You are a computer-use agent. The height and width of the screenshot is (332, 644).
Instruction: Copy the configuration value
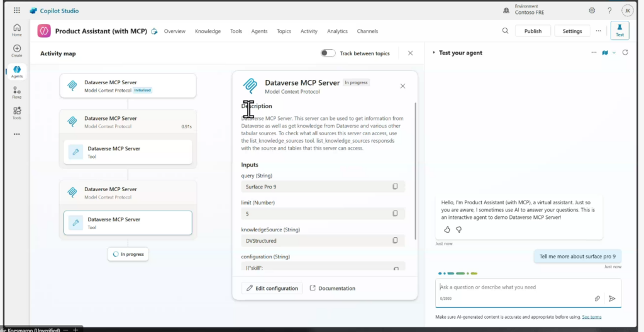(x=396, y=268)
